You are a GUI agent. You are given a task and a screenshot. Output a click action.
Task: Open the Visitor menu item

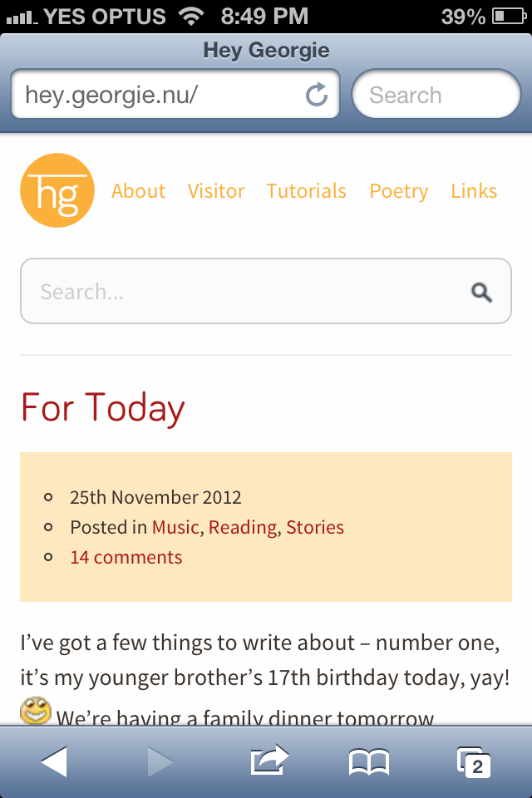216,191
